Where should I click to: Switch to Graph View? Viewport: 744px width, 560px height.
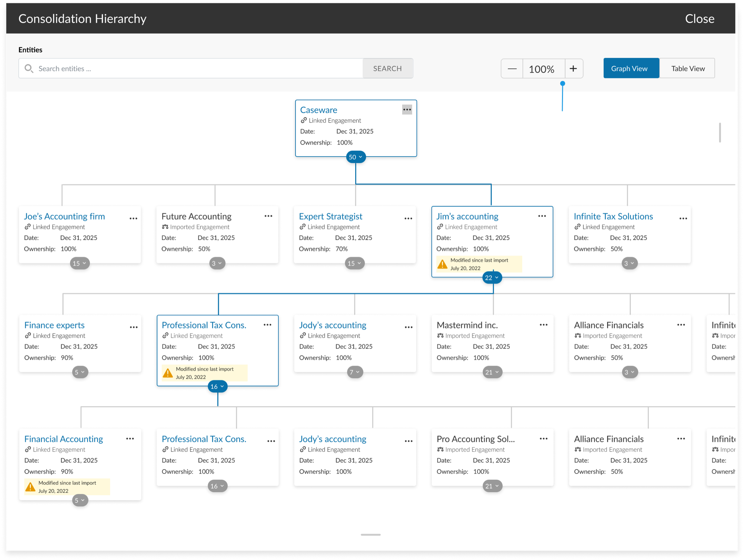(631, 68)
